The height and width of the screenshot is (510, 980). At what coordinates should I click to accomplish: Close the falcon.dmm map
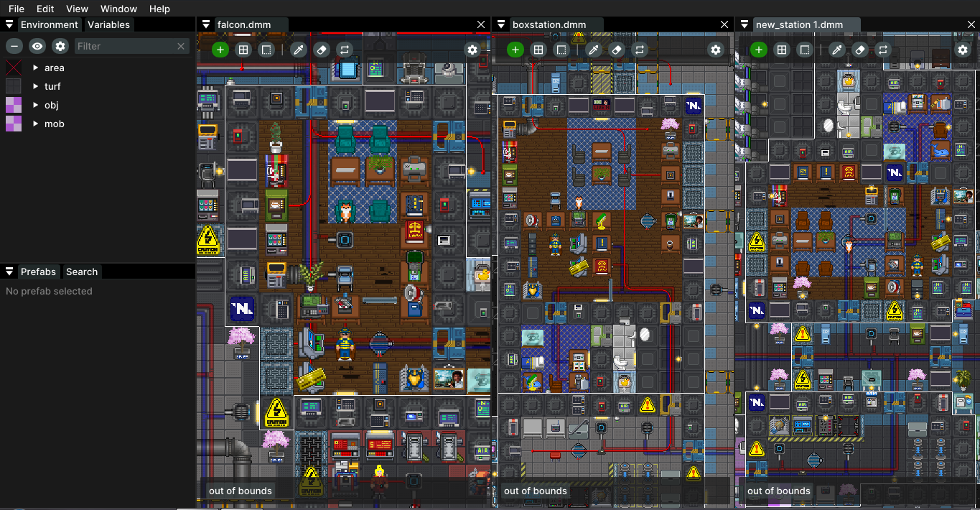click(481, 24)
